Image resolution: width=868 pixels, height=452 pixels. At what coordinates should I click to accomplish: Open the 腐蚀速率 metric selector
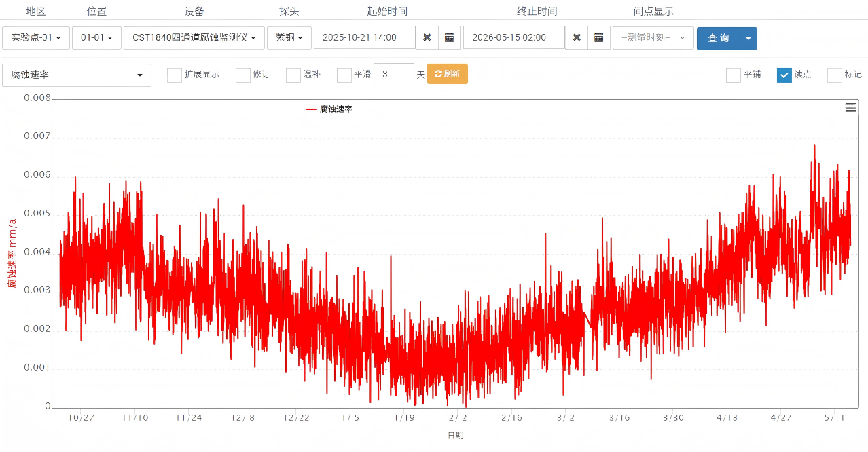point(77,75)
